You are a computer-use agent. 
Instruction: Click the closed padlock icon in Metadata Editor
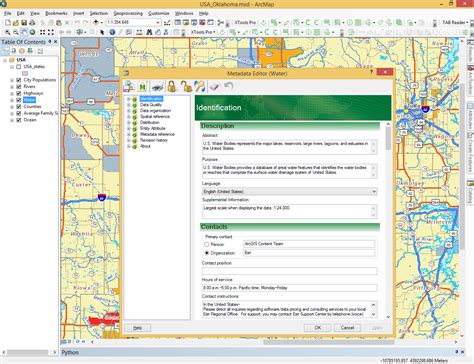(x=172, y=87)
